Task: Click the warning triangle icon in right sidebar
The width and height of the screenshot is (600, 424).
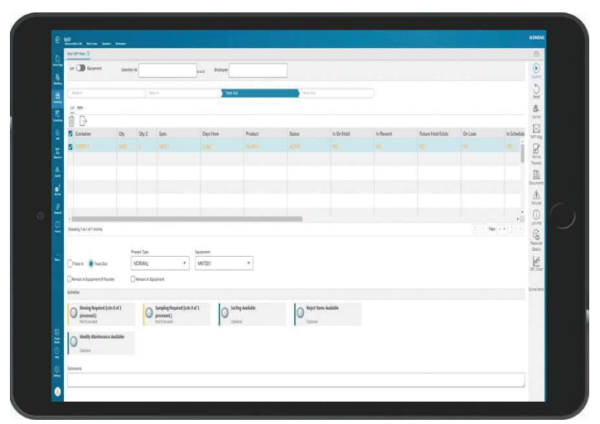Action: 536,196
